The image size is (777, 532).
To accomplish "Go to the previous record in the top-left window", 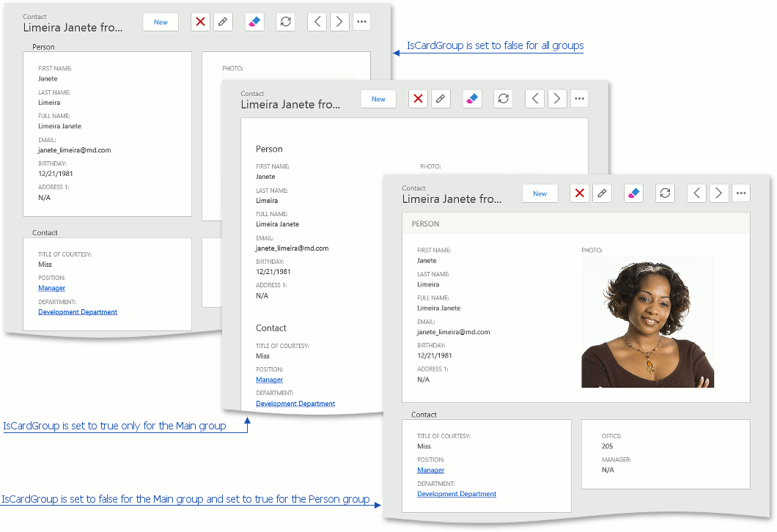I will (317, 22).
